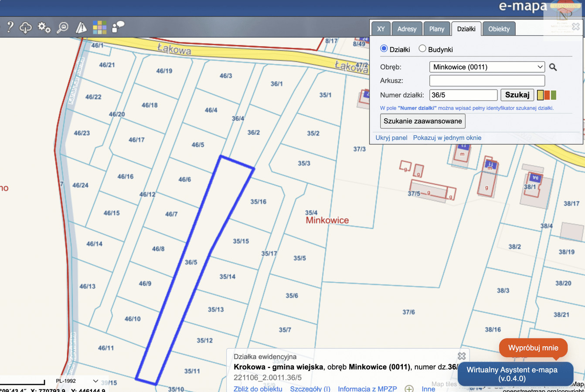
Task: Click the Wypróbuj mnie bubble
Action: [533, 348]
